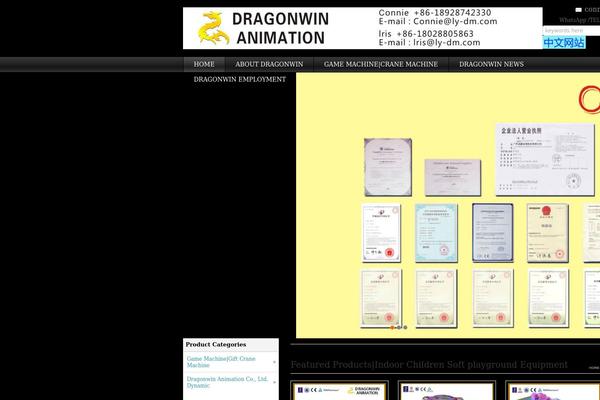Image resolution: width=600 pixels, height=400 pixels.
Task: Select the third carousel dot
Action: click(x=405, y=327)
